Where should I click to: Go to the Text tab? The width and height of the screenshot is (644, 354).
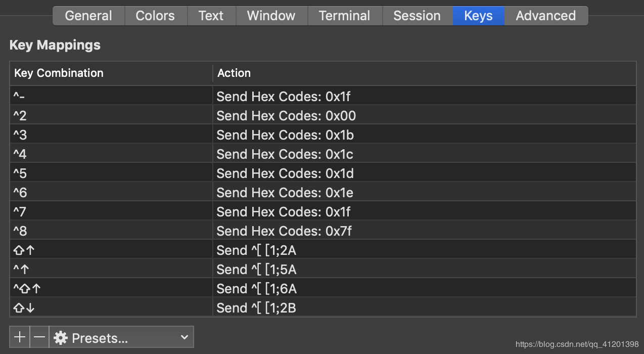click(x=211, y=16)
